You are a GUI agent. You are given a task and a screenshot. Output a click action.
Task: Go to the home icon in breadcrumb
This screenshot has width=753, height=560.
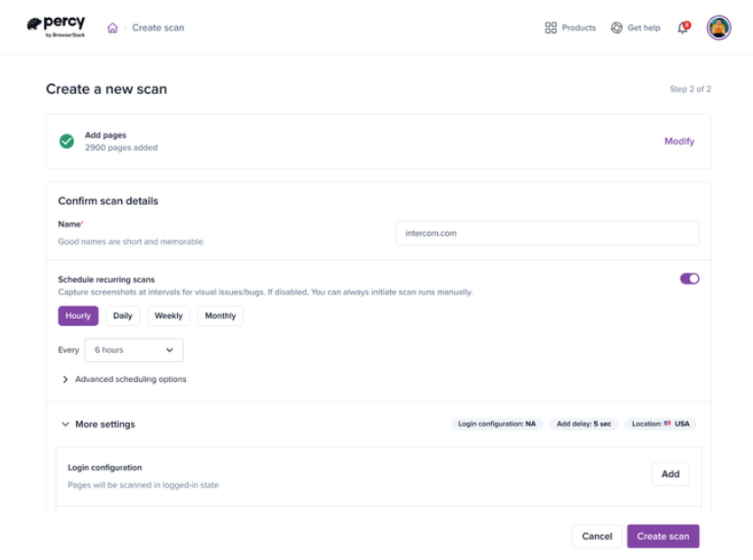pos(113,28)
